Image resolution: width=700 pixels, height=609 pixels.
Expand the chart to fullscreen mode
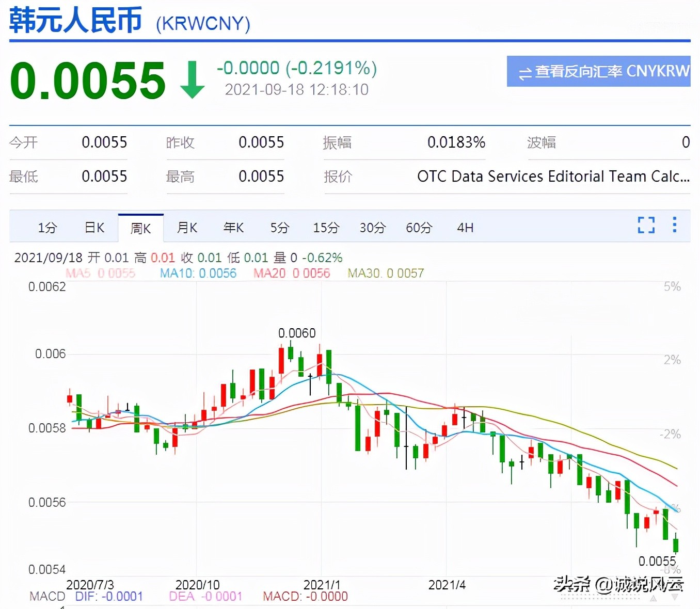pos(646,226)
